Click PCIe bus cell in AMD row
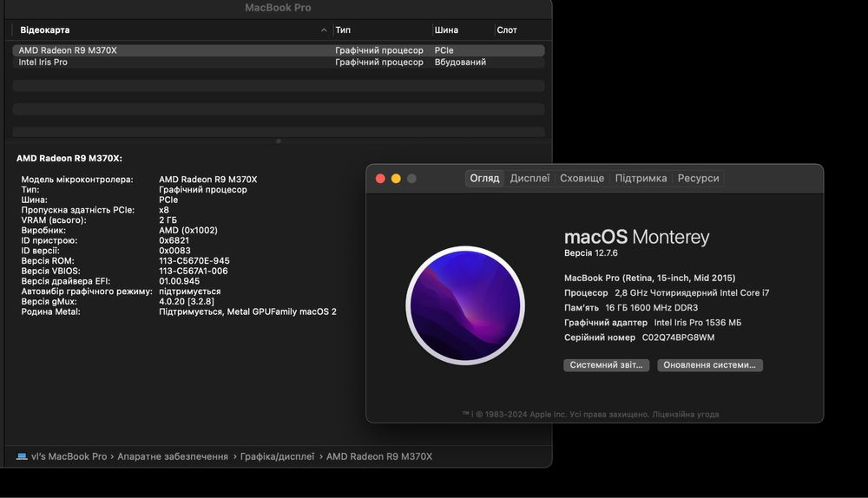Image resolution: width=868 pixels, height=498 pixels. (444, 50)
